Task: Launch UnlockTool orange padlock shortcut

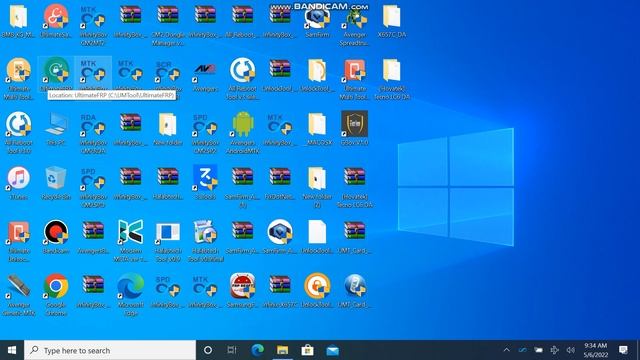Action: pyautogui.click(x=317, y=291)
